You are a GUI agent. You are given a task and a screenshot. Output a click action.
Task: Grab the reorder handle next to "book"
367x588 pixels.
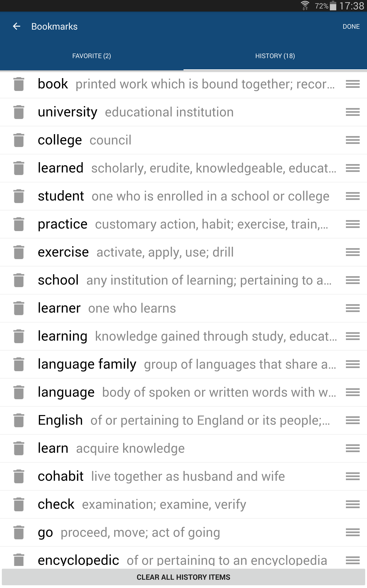tap(352, 84)
